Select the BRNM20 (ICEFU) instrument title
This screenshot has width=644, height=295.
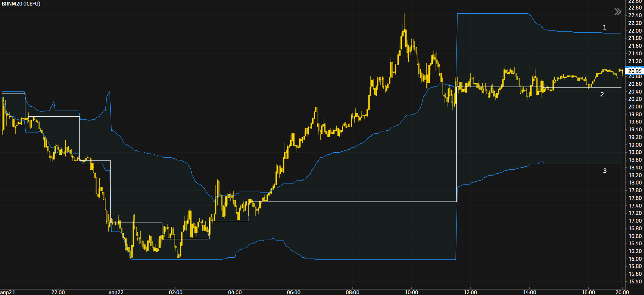tap(21, 4)
